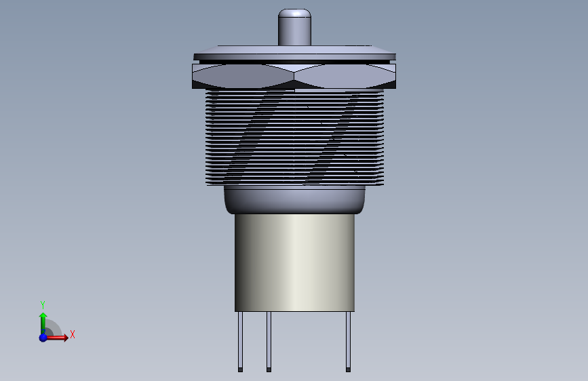The height and width of the screenshot is (381, 588).
Task: Select the hex mounting nut on the model
Action: pyautogui.click(x=294, y=76)
